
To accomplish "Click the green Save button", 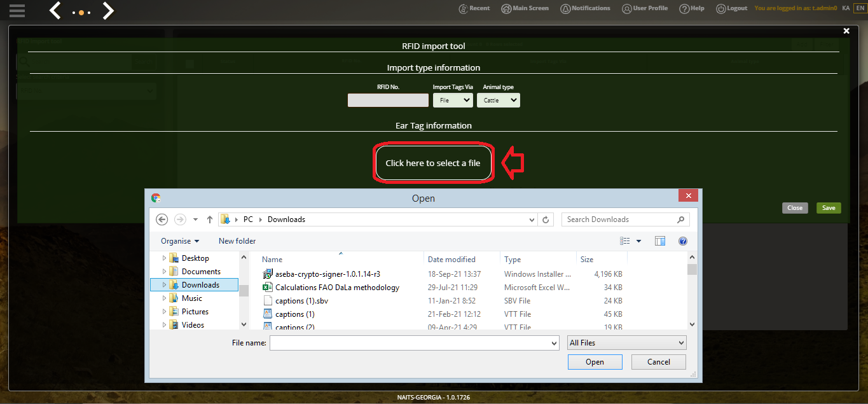I will click(x=829, y=208).
